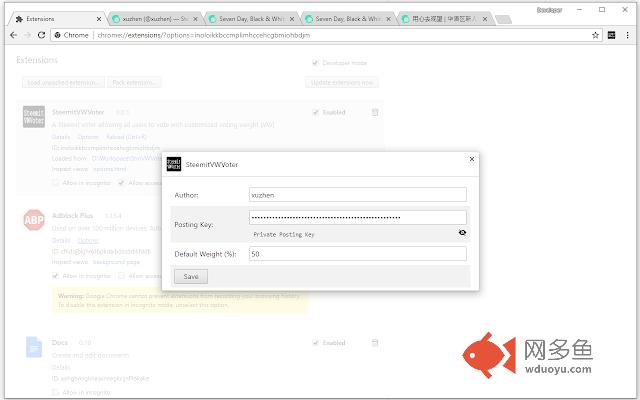The height and width of the screenshot is (400, 640).
Task: Open the Adblock Plus Options link
Action: tap(88, 240)
